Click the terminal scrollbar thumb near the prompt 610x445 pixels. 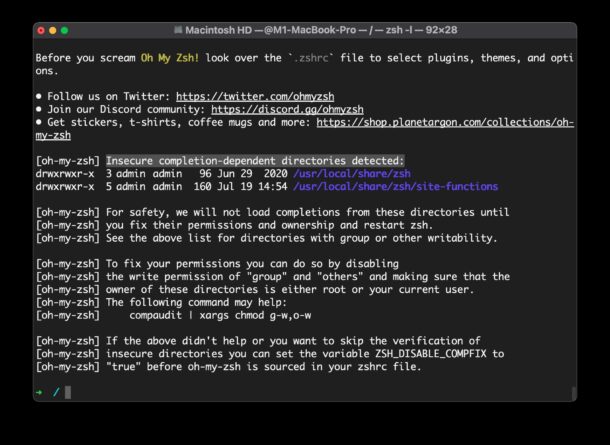click(x=573, y=393)
